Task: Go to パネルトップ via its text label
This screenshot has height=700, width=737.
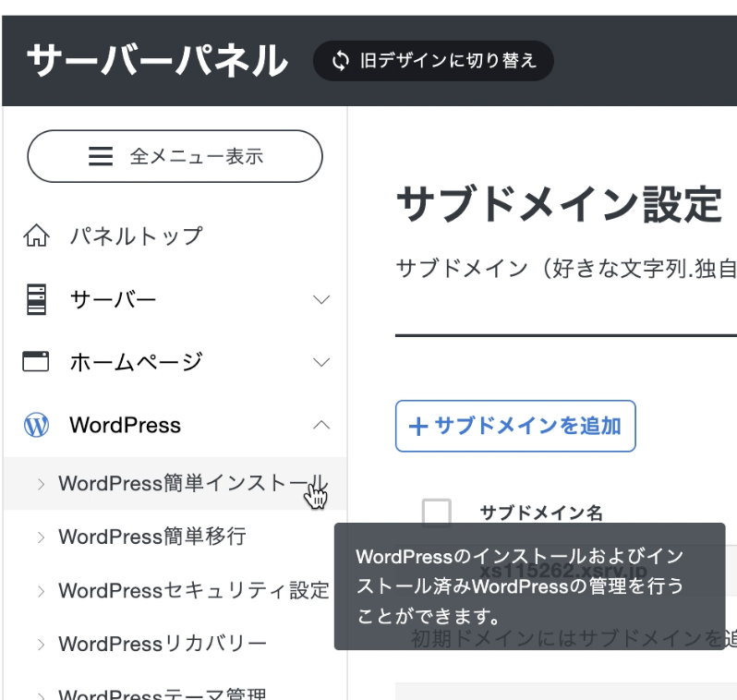Action: click(x=136, y=236)
